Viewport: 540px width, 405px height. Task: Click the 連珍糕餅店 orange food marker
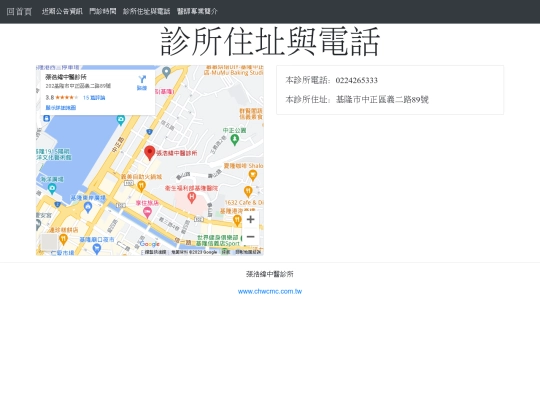63,239
